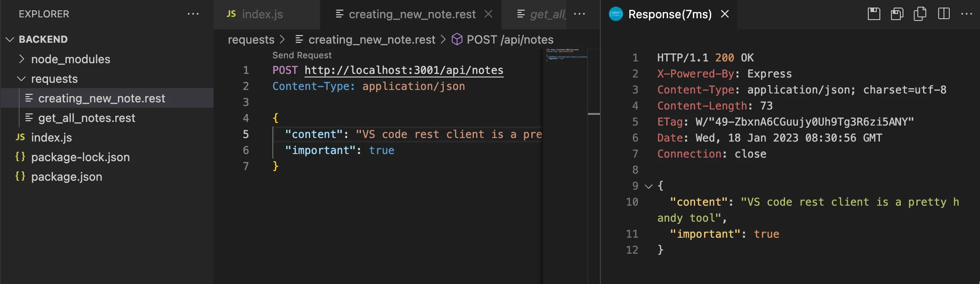
Task: Click line number 5 in request editor
Action: click(x=246, y=134)
